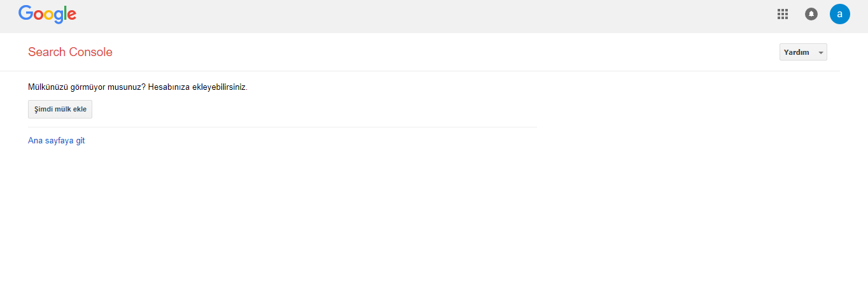
Task: Check alerts using the round bell icon
Action: tap(811, 14)
